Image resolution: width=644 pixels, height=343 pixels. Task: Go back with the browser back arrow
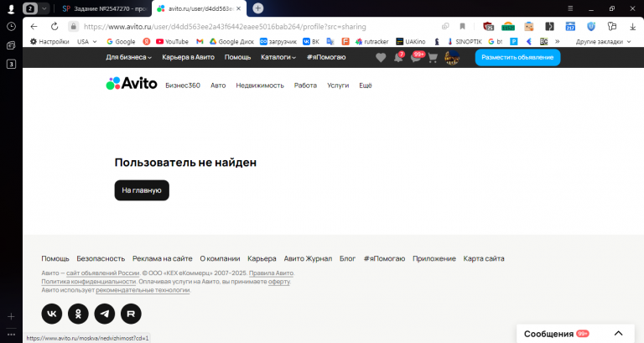point(34,27)
